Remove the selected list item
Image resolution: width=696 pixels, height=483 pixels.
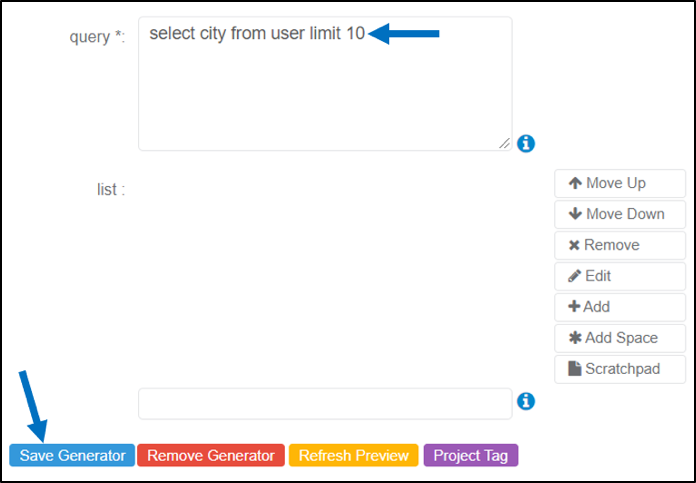coord(620,245)
